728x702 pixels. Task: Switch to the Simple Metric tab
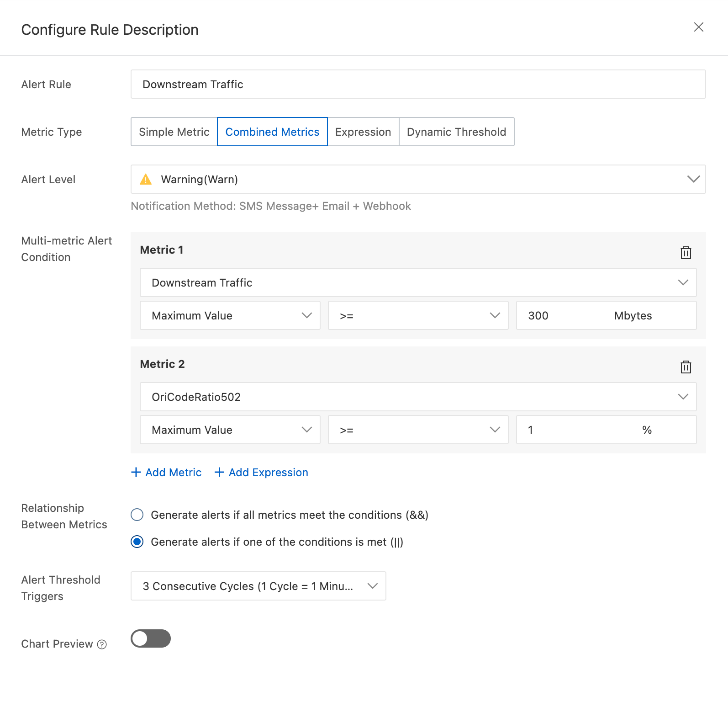174,132
